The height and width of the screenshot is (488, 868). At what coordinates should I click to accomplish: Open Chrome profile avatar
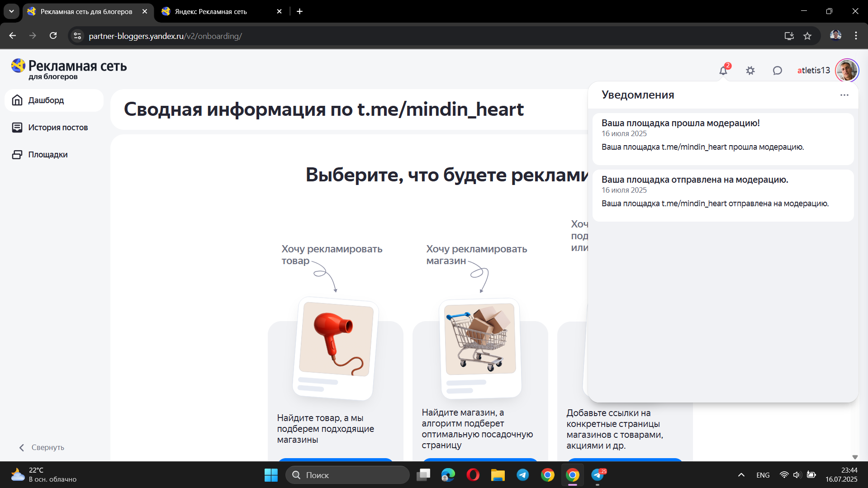pos(835,35)
